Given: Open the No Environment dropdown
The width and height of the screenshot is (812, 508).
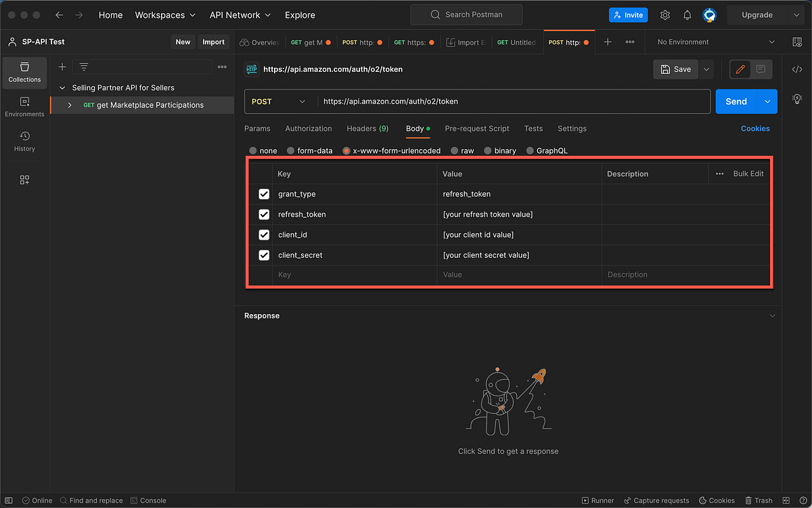Looking at the screenshot, I should pos(715,42).
